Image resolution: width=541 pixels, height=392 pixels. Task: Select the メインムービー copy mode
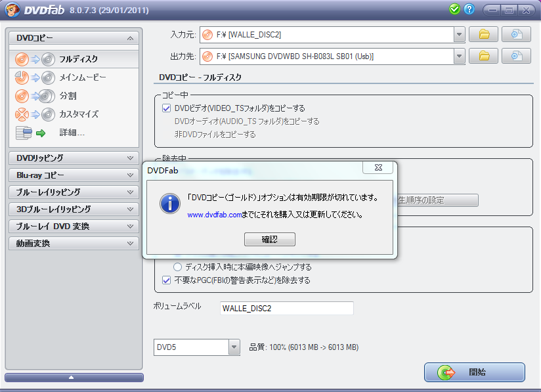click(74, 77)
